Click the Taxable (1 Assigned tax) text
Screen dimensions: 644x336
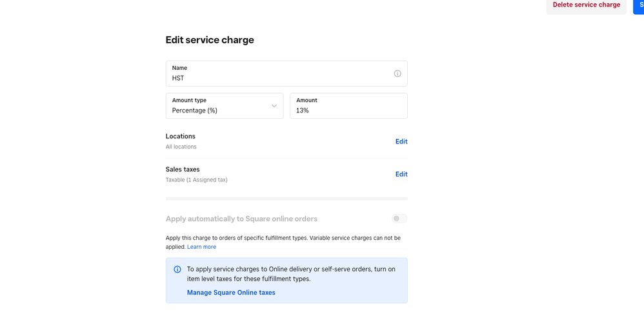click(x=196, y=180)
